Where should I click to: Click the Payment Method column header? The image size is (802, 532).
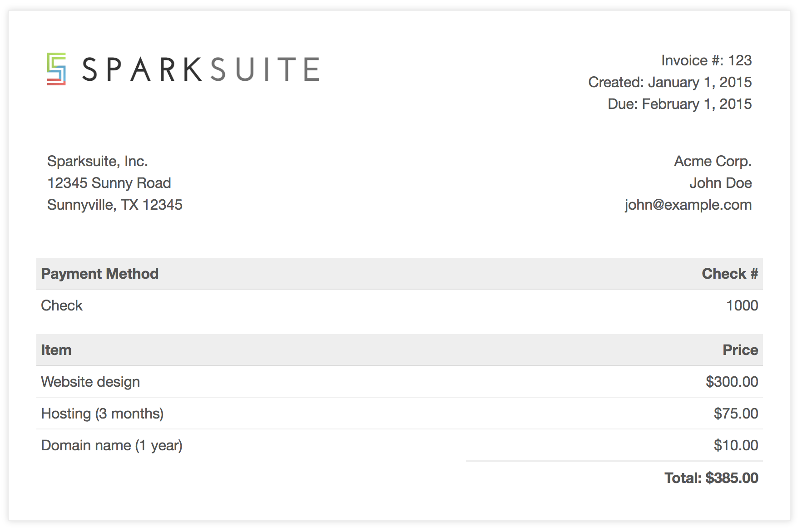[100, 274]
